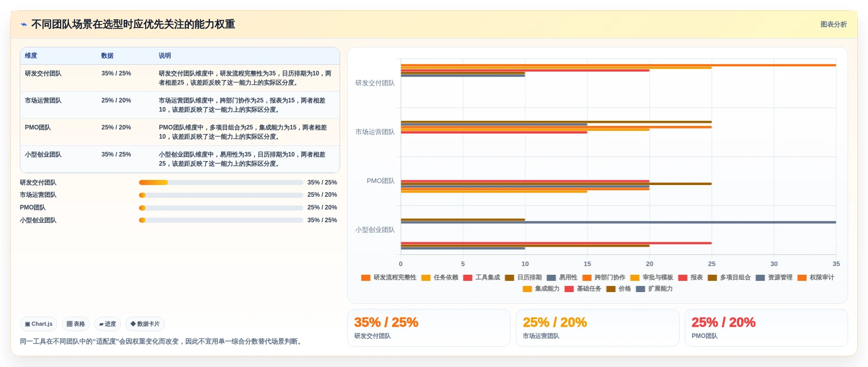Screen dimensions: 868x367
Task: Click the x-axis tick label 35
Action: coord(836,264)
